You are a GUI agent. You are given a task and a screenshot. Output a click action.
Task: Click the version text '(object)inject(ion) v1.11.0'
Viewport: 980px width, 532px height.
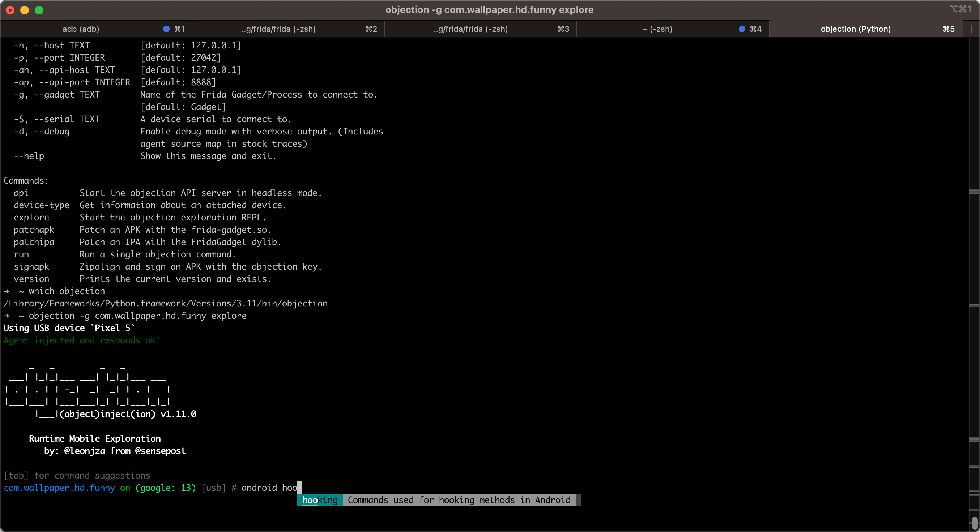[128, 414]
